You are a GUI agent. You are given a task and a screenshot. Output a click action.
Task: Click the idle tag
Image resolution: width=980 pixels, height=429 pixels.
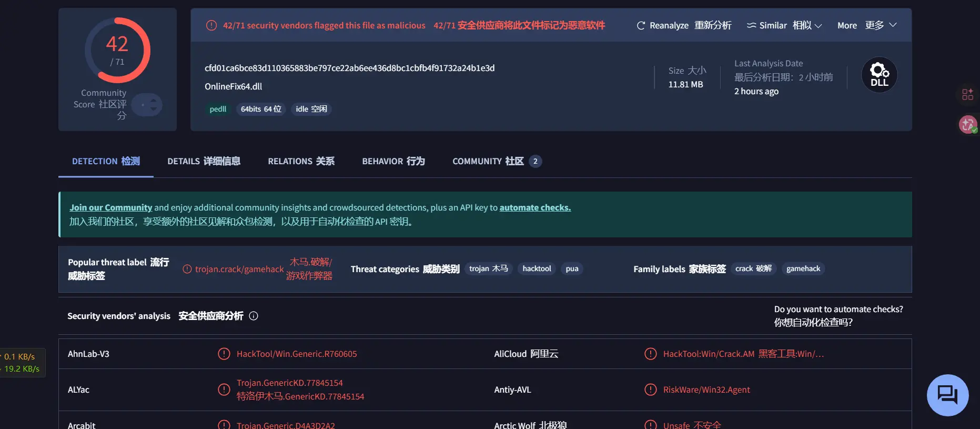(311, 109)
